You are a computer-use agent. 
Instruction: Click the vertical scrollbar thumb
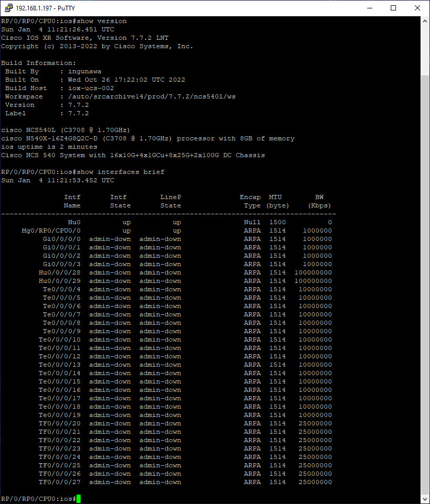coord(425,283)
